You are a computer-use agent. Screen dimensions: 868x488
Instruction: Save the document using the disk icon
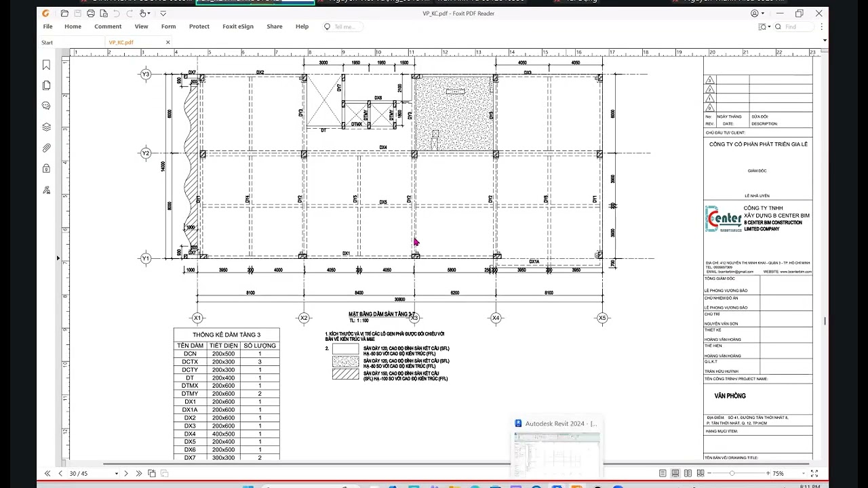pyautogui.click(x=77, y=13)
